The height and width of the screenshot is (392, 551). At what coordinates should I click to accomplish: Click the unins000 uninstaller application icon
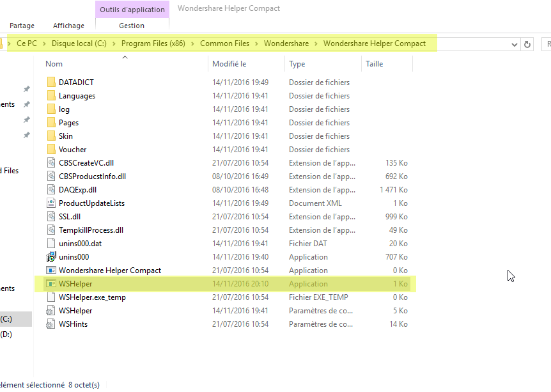pyautogui.click(x=51, y=256)
